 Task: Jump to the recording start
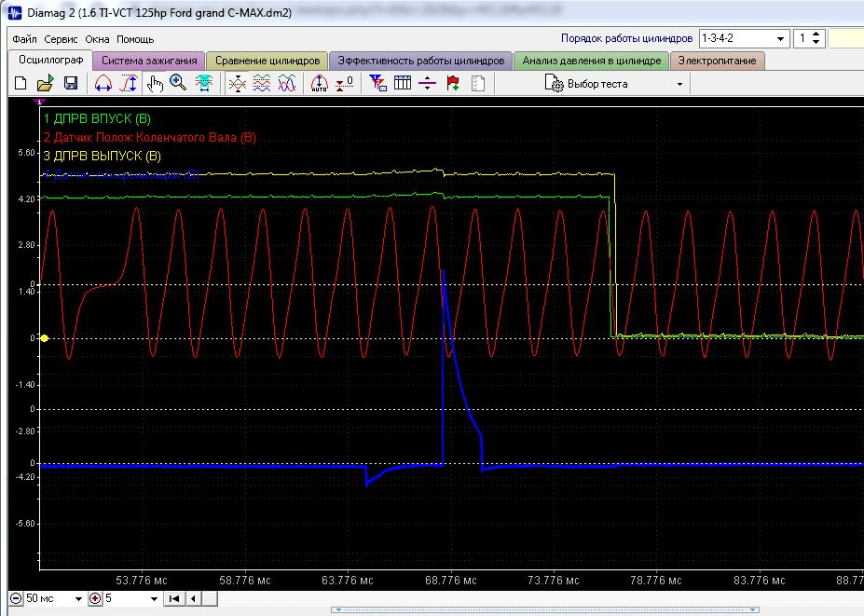click(174, 598)
